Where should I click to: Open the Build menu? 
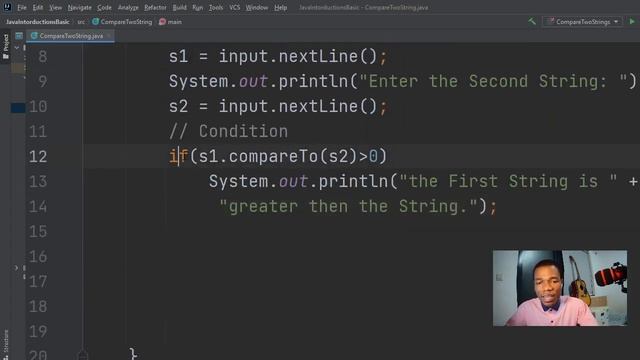(179, 7)
